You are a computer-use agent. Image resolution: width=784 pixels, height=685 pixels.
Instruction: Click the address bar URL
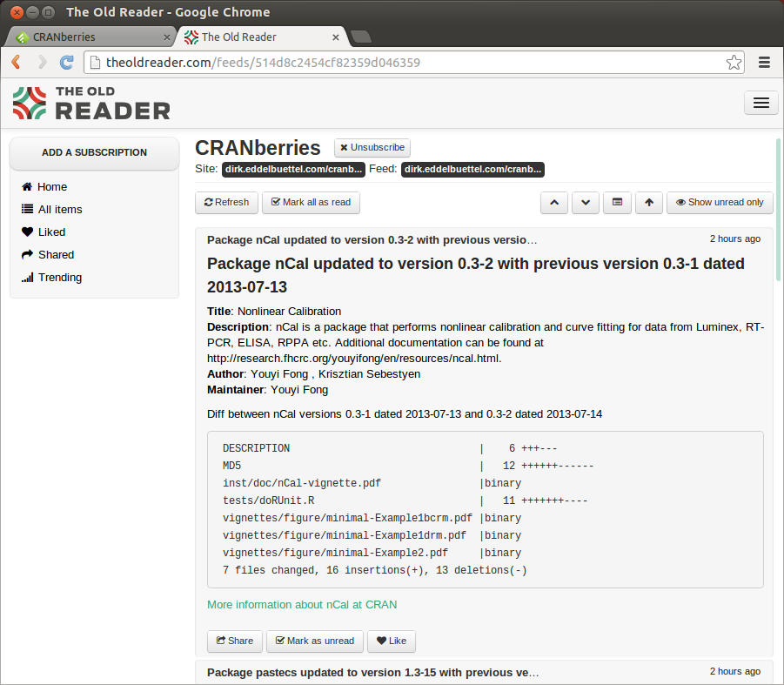pos(263,63)
